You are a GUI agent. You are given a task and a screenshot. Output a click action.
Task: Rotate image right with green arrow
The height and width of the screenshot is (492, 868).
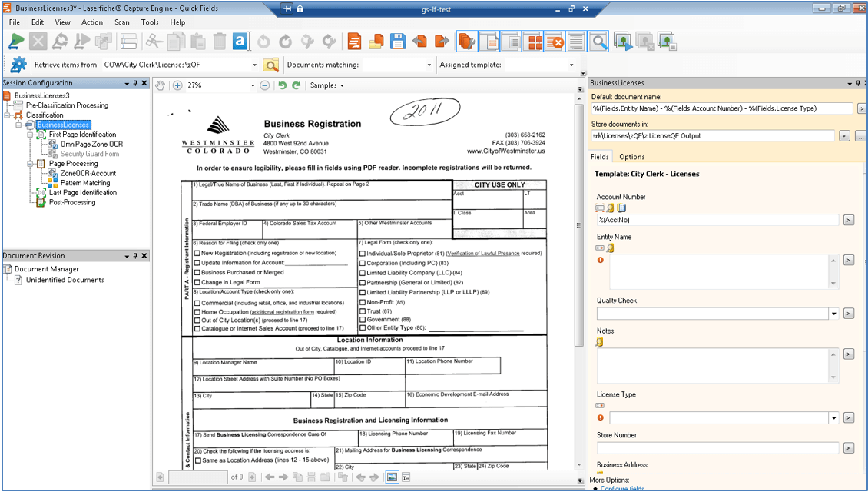[297, 85]
